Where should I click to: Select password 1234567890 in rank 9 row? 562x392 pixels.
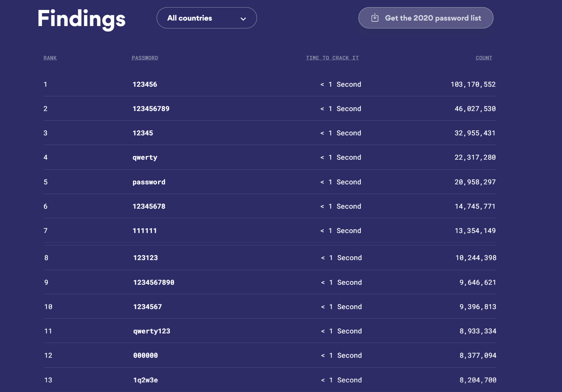tap(154, 282)
